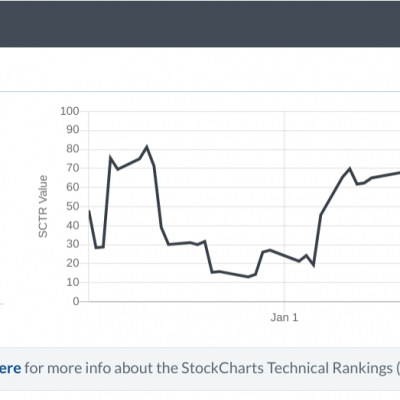The width and height of the screenshot is (400, 400).
Task: Select the 10 label on the y-axis
Action: (x=73, y=282)
